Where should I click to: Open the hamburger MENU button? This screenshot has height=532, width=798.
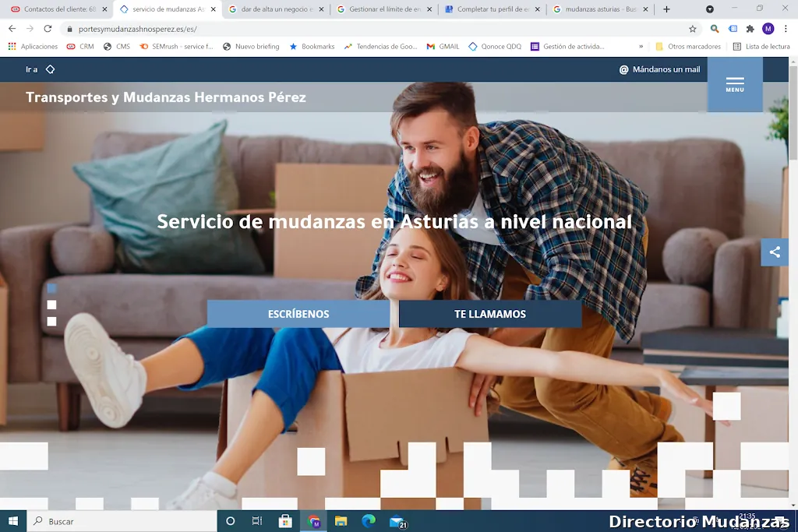734,84
